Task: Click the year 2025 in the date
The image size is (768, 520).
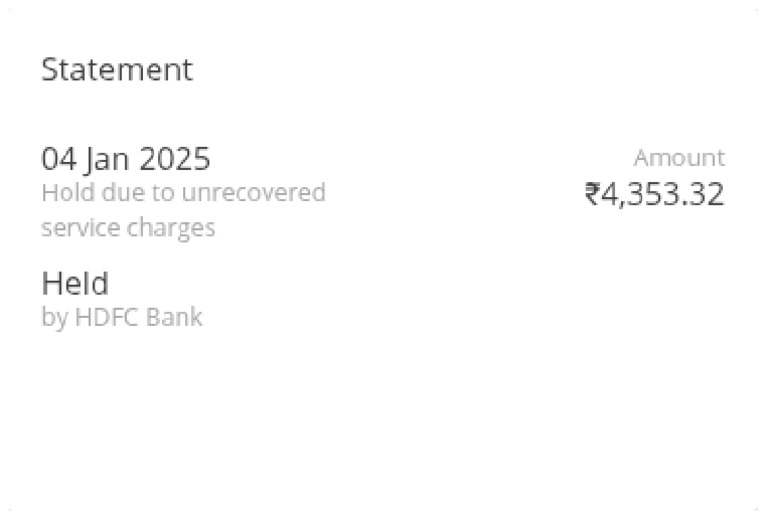Action: [x=175, y=159]
